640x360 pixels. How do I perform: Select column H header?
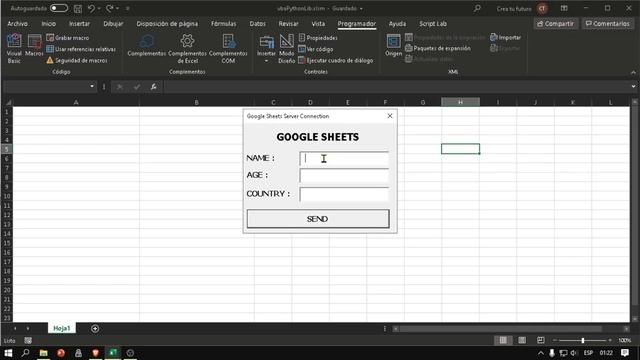(x=460, y=102)
